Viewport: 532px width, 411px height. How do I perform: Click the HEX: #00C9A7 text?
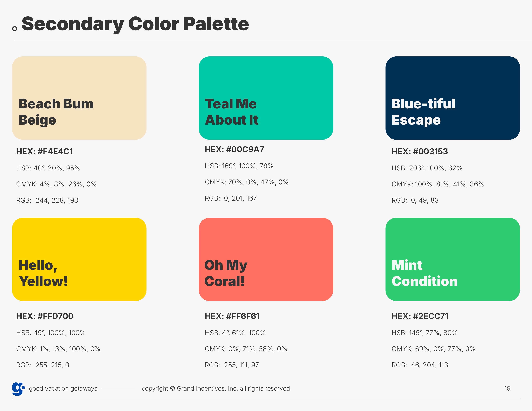234,149
